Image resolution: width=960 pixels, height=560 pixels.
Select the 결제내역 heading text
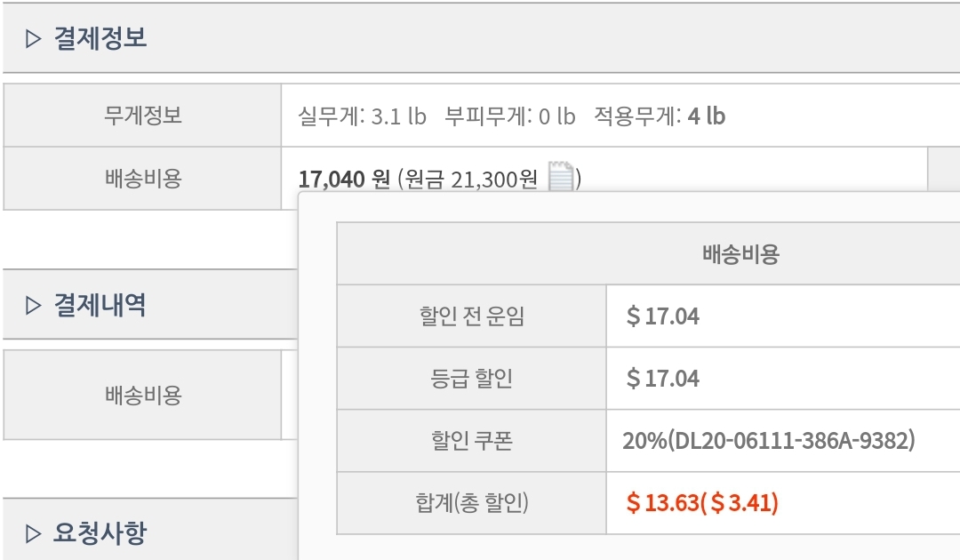click(100, 305)
